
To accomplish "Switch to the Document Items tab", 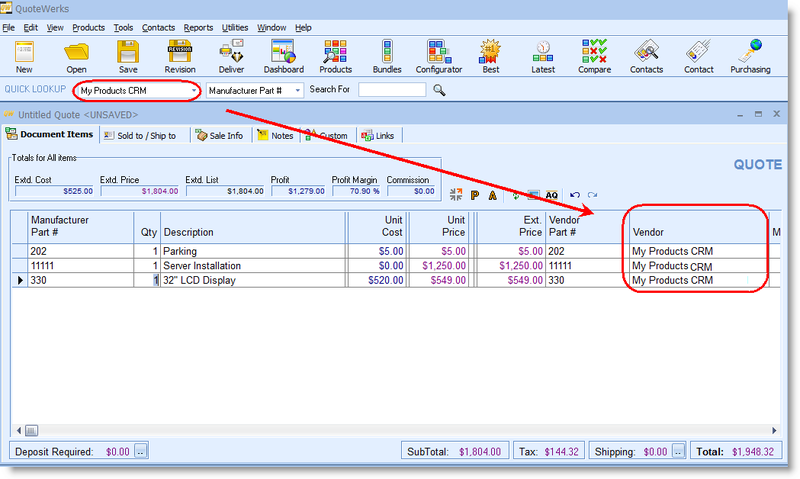I will (x=50, y=135).
